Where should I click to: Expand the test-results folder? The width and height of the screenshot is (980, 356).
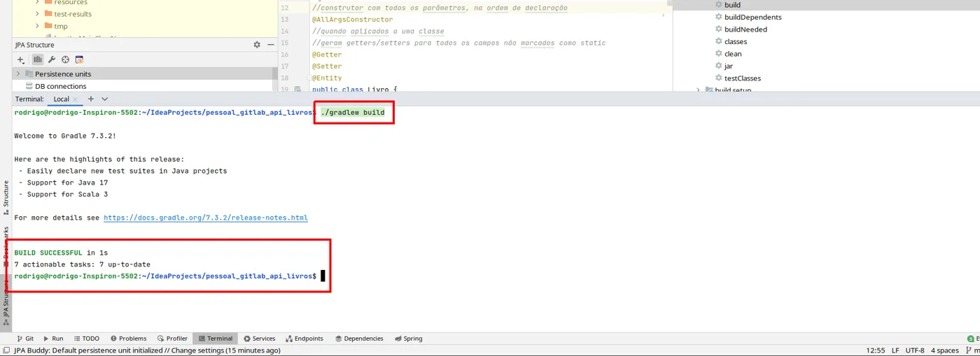pyautogui.click(x=38, y=13)
